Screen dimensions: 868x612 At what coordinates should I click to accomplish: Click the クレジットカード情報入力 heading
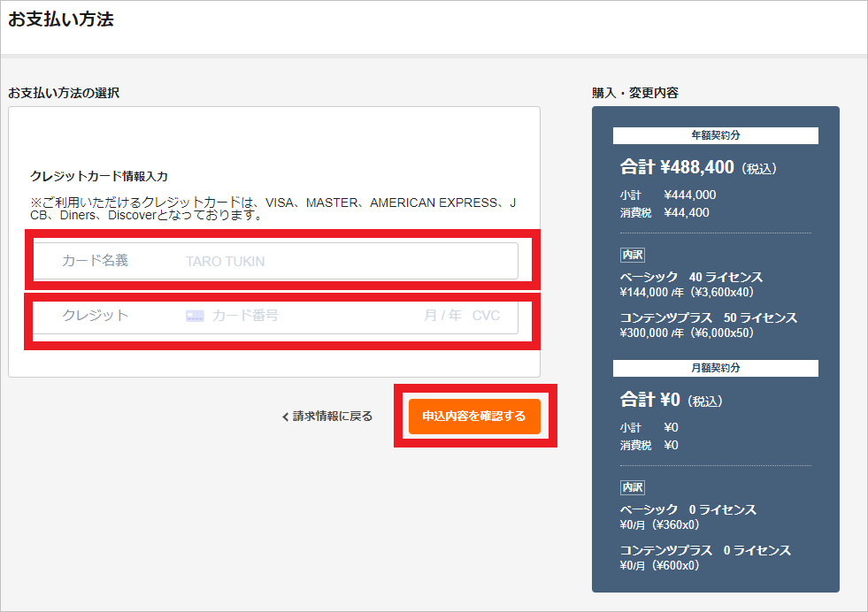[99, 176]
